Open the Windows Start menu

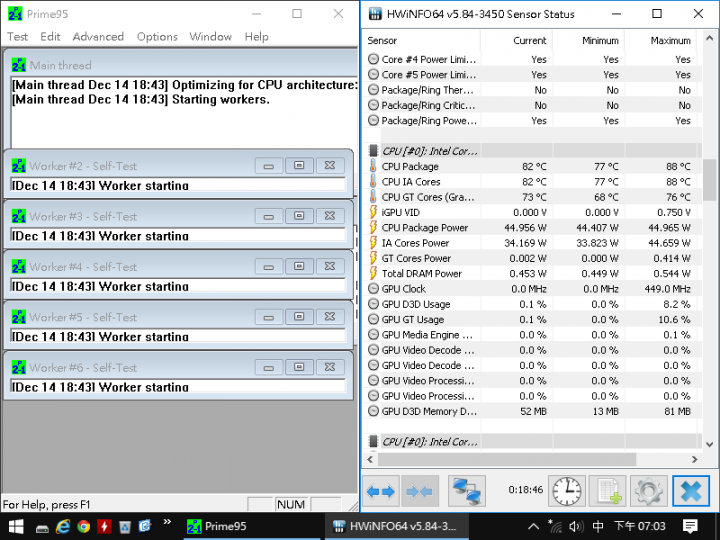[16, 526]
